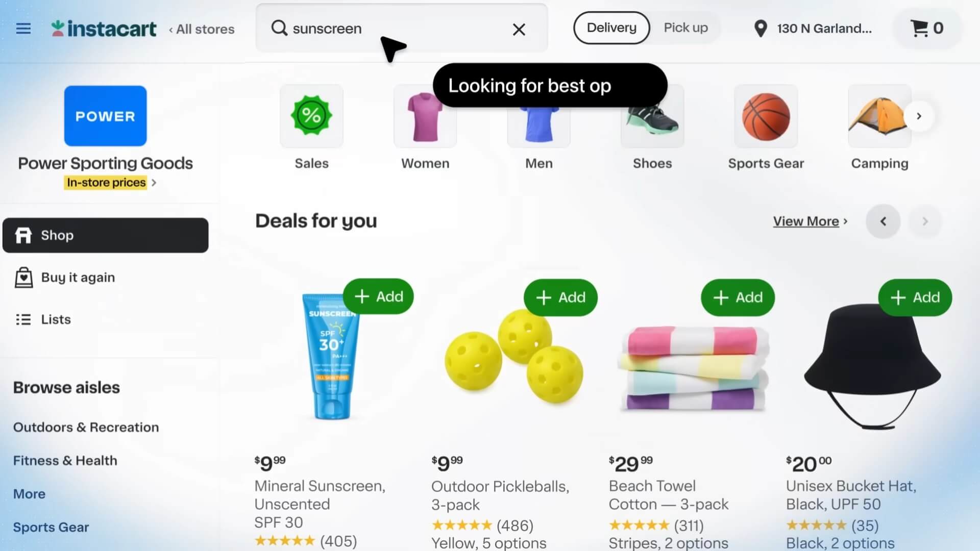Viewport: 980px width, 551px height.
Task: Switch to Delivery mode
Action: pyautogui.click(x=611, y=28)
